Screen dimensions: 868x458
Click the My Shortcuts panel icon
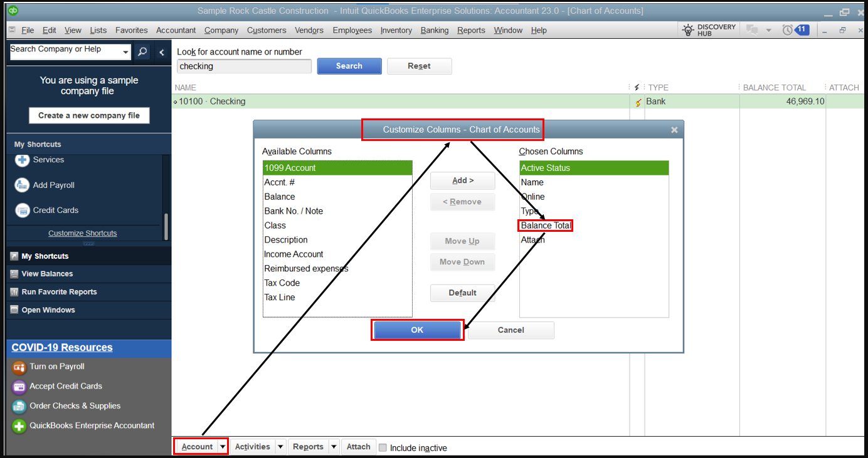[14, 256]
